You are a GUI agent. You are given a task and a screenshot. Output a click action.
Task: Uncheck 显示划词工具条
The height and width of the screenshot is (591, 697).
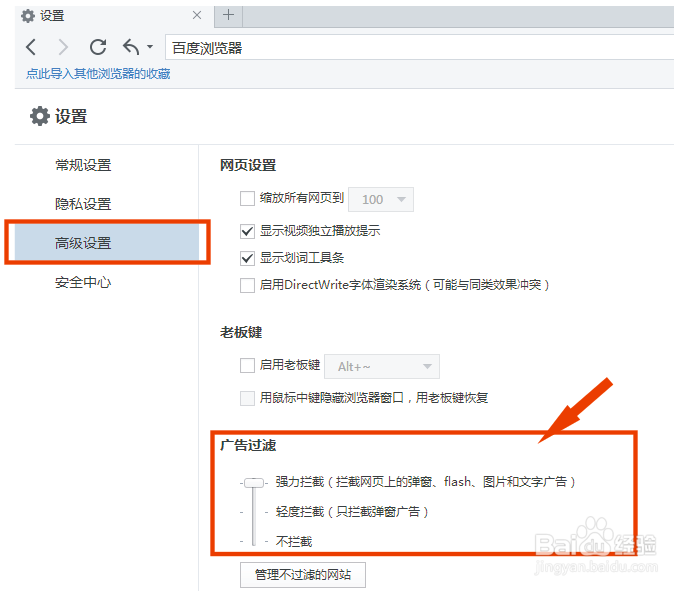pos(247,258)
